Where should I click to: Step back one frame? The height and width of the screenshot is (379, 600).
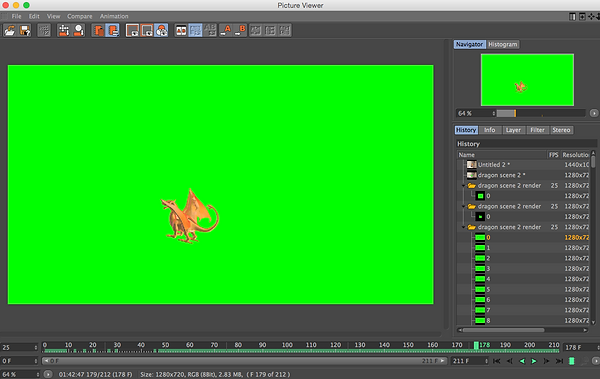[509, 361]
